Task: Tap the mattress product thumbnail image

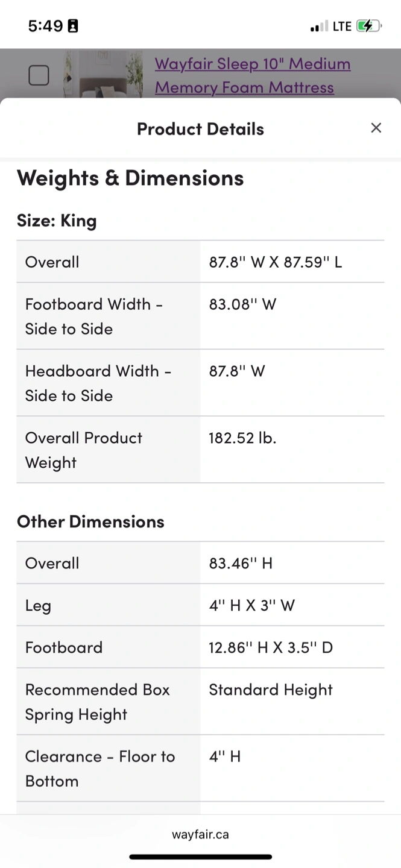Action: 104,74
